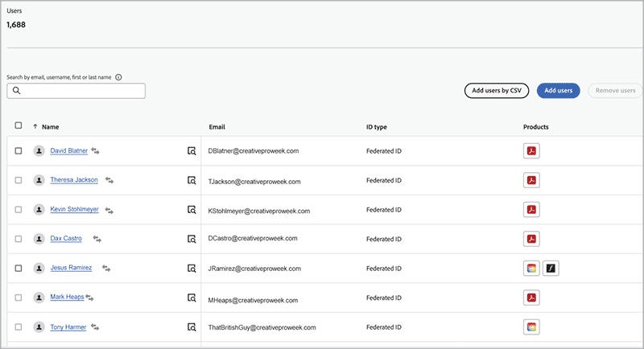Open Tony Harmer's user profile link
The image size is (644, 349).
tap(68, 327)
